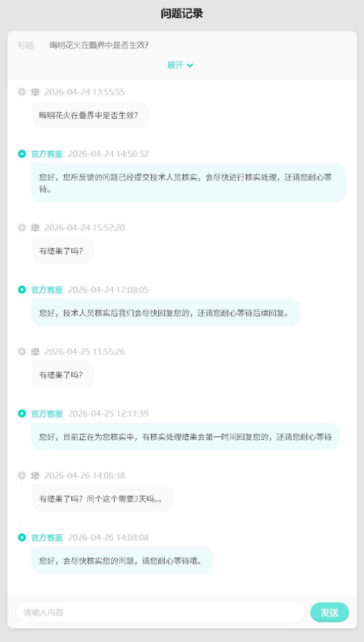364x642 pixels.
Task: Click the gray marker beside 11:55:26 user message
Action: tap(22, 351)
